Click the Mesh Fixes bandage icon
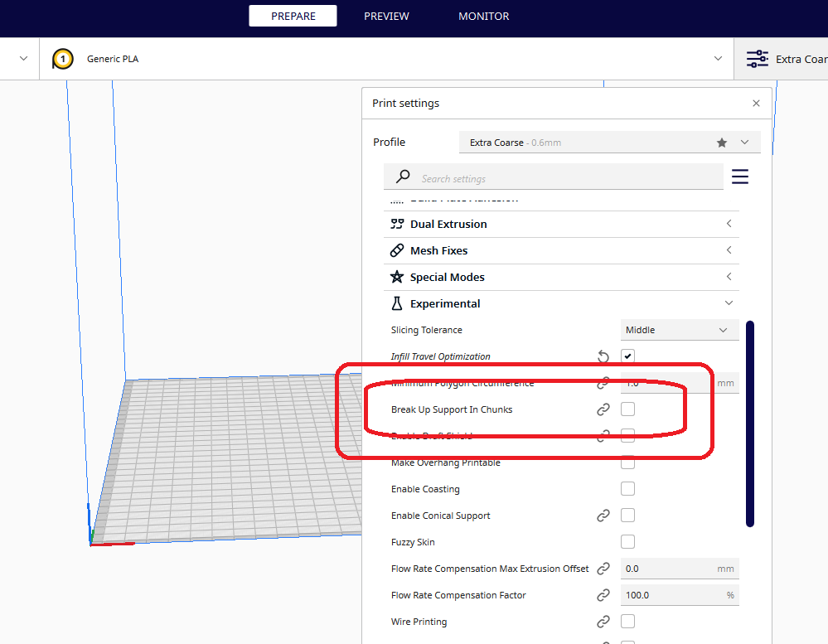The image size is (828, 644). click(x=397, y=250)
